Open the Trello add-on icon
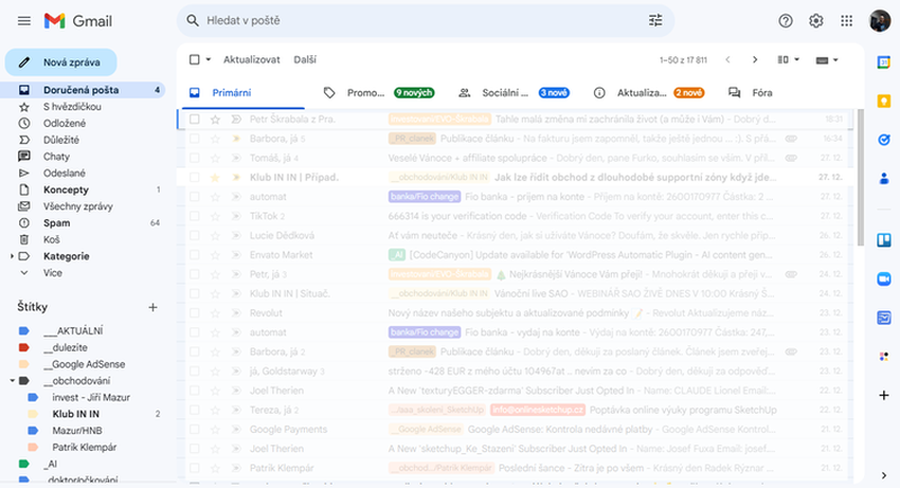 (884, 241)
